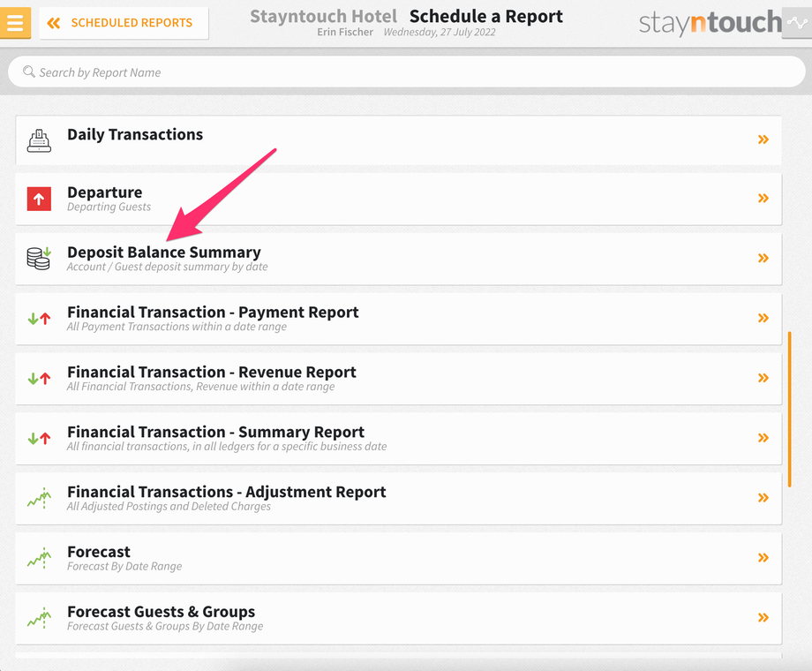Expand the Revenue Report chevron
The image size is (812, 671).
pyautogui.click(x=763, y=378)
